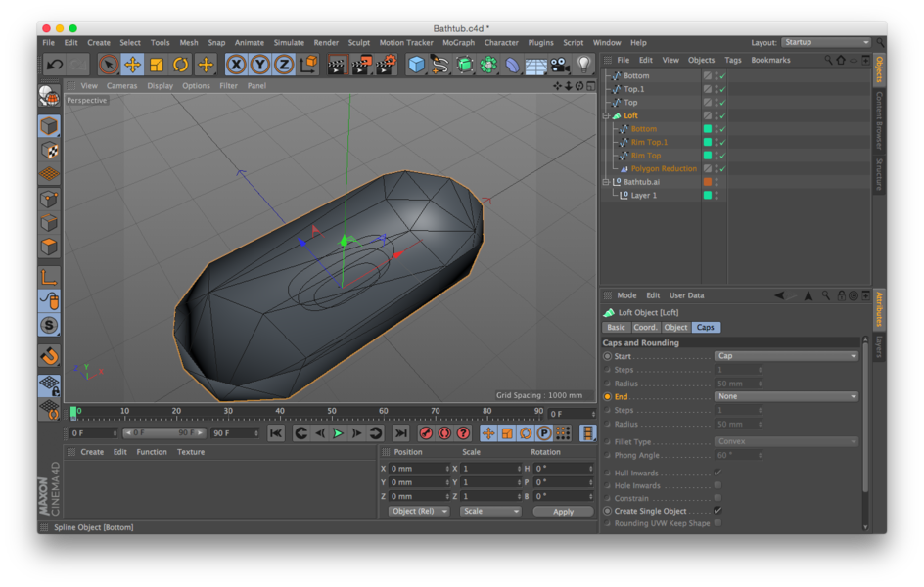Select Polygon Reduction in object tree
This screenshot has height=587, width=924.
664,169
